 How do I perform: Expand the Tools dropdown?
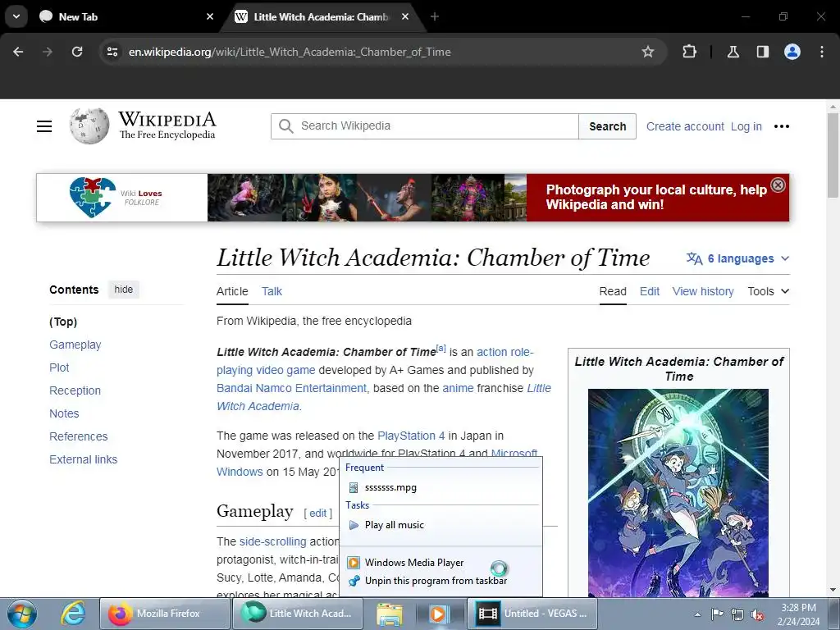[768, 291]
